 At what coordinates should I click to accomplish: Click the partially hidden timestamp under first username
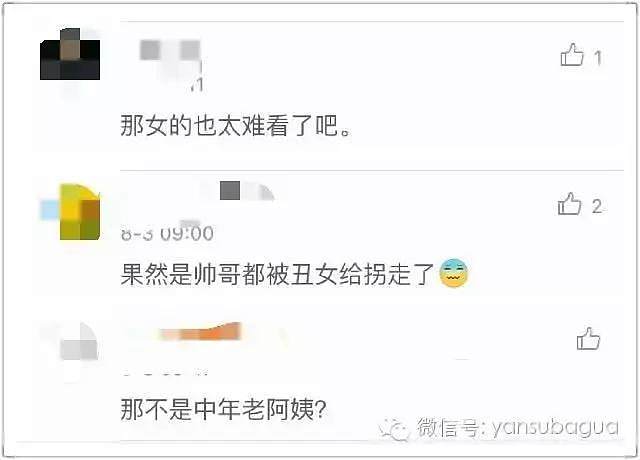(x=196, y=84)
